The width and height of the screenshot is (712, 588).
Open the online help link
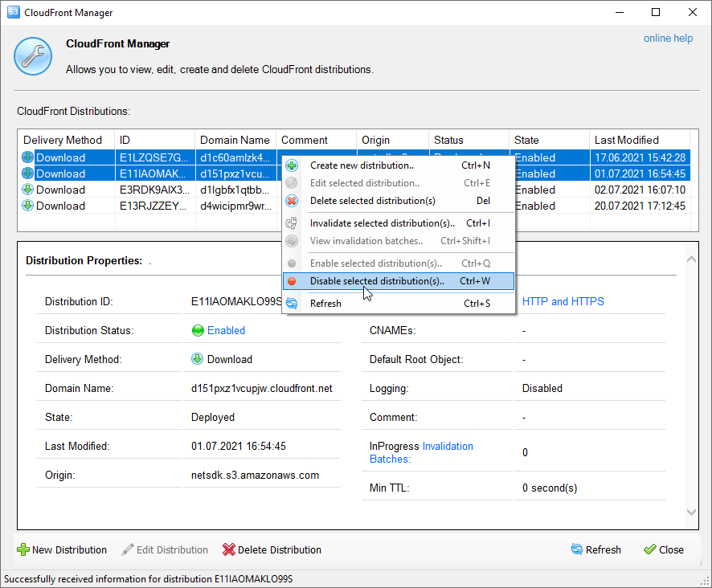pyautogui.click(x=668, y=38)
